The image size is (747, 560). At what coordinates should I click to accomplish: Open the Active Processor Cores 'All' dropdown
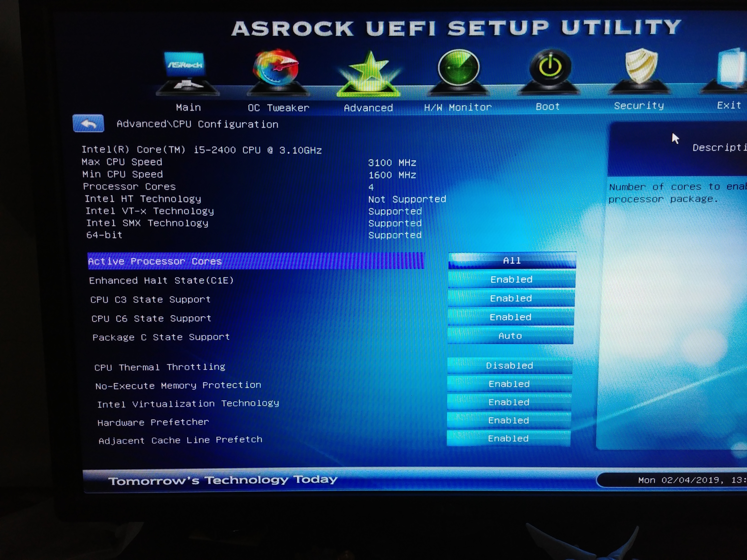click(x=512, y=260)
